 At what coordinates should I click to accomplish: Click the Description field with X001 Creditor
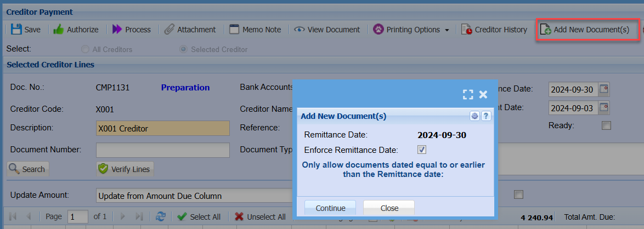coord(162,128)
